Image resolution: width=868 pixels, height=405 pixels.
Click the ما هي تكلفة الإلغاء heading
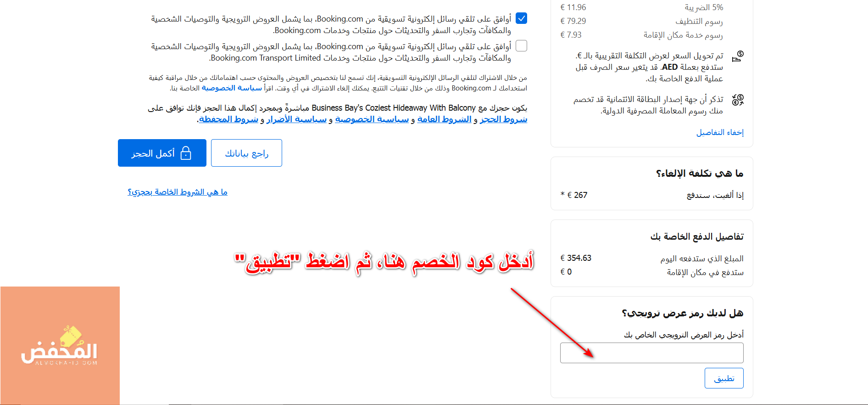(x=699, y=173)
